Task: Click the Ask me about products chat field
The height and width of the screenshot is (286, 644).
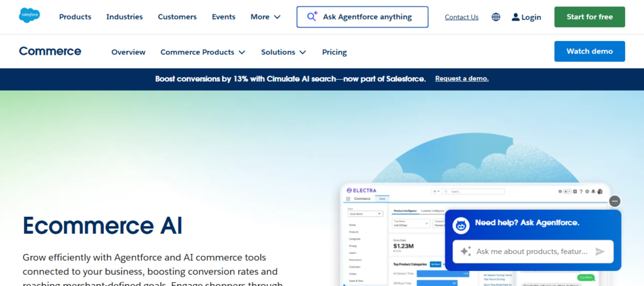Action: pos(533,251)
